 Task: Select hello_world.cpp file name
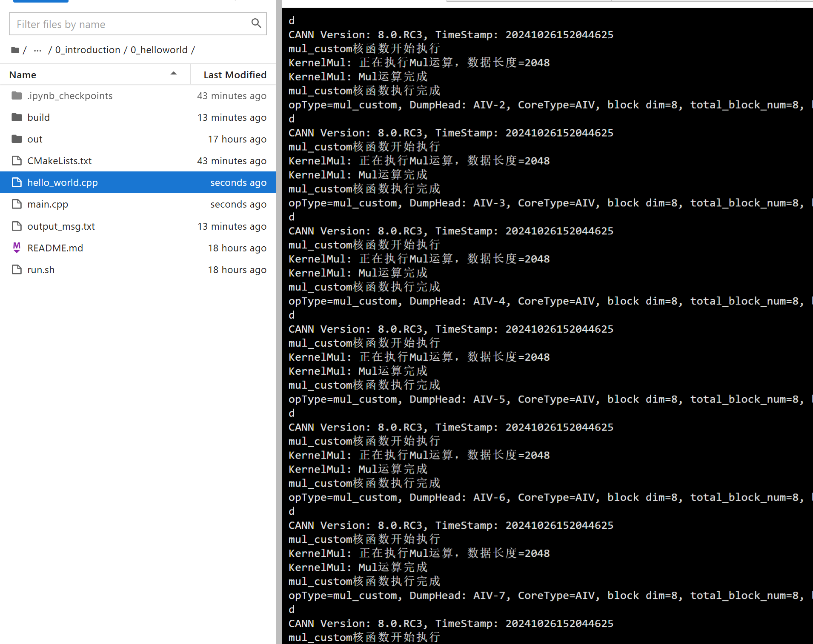[63, 182]
